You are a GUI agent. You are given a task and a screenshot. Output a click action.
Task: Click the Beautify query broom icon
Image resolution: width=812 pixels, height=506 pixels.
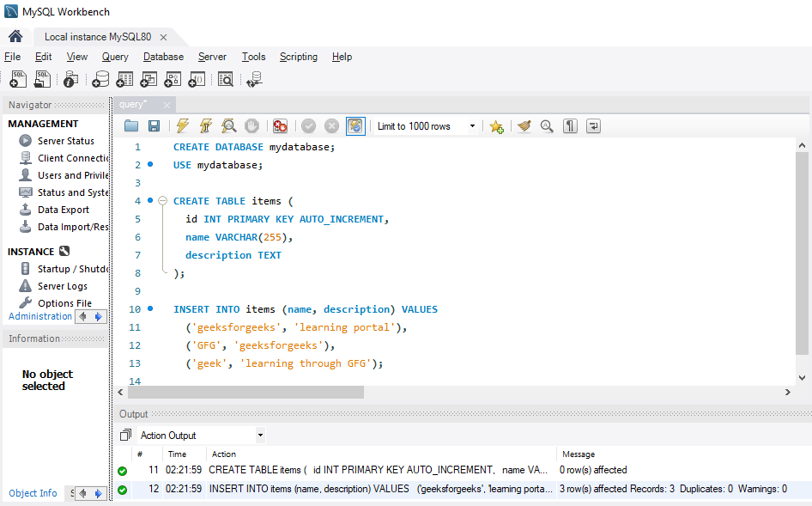coord(524,126)
